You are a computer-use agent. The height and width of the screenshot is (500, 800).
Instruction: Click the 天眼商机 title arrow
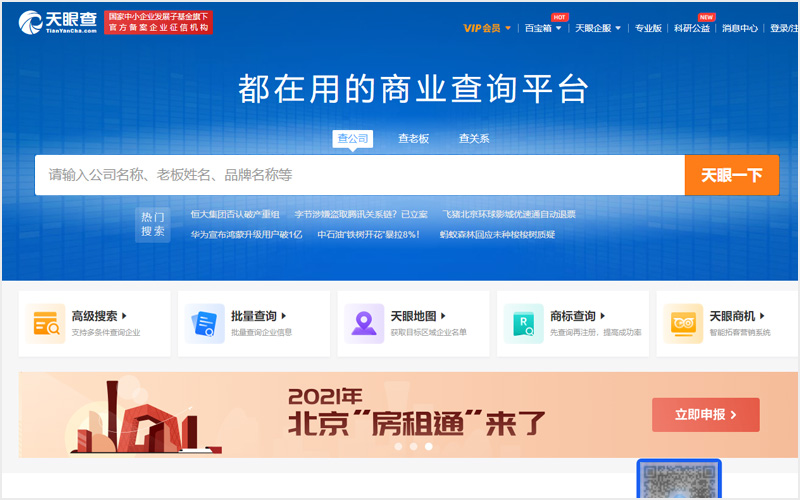[x=762, y=316]
